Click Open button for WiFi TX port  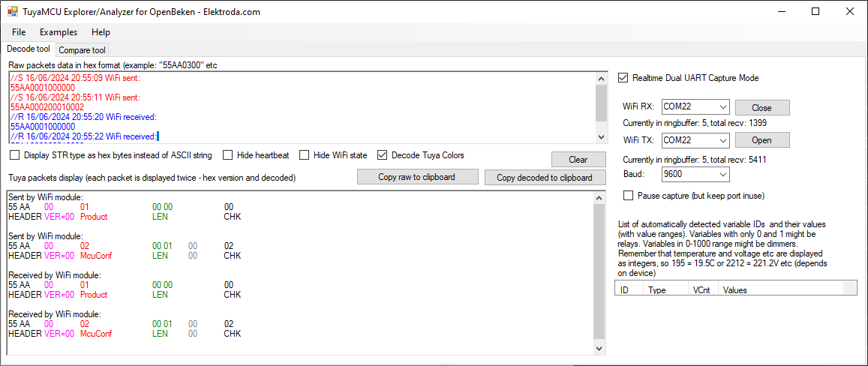pos(763,141)
